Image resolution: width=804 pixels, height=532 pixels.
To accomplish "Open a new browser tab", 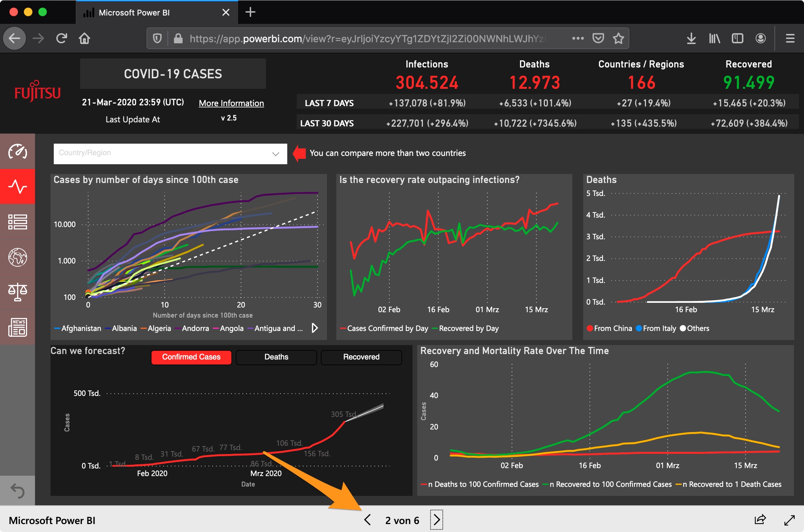I will coord(250,12).
